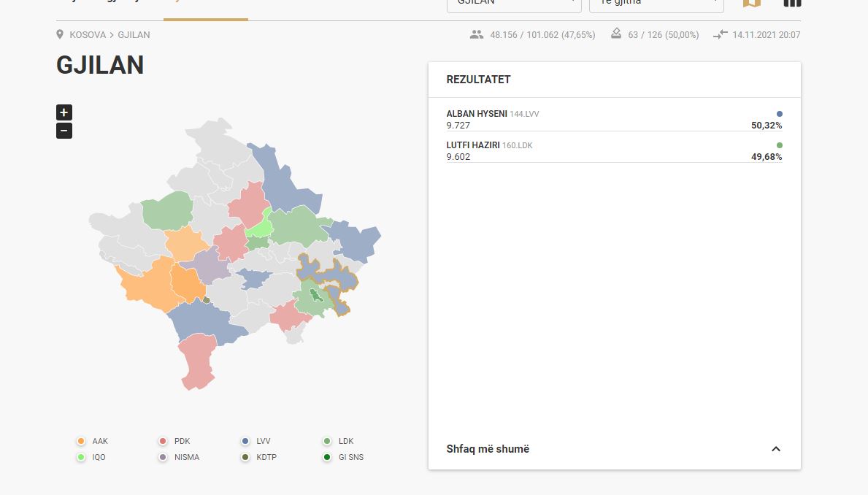Click the 49,68% result percentage
The height and width of the screenshot is (495, 868).
tap(767, 157)
